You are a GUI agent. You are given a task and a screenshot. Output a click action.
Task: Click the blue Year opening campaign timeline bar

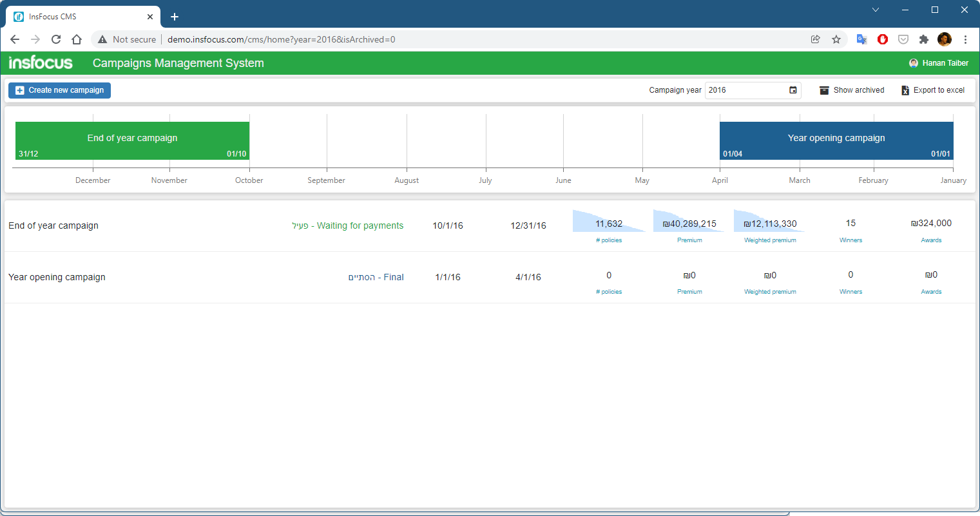(836, 138)
